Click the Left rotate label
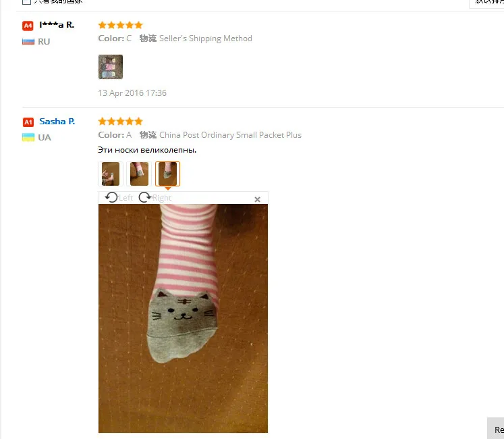504x439 pixels. pos(125,198)
